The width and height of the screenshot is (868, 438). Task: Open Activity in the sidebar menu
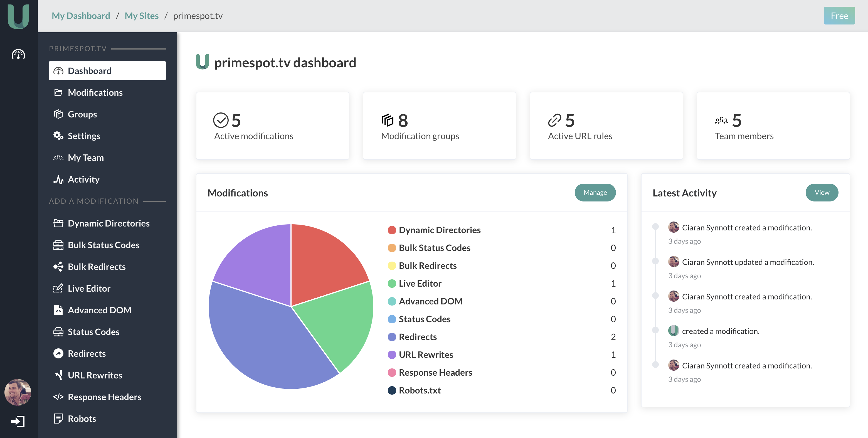(107, 179)
